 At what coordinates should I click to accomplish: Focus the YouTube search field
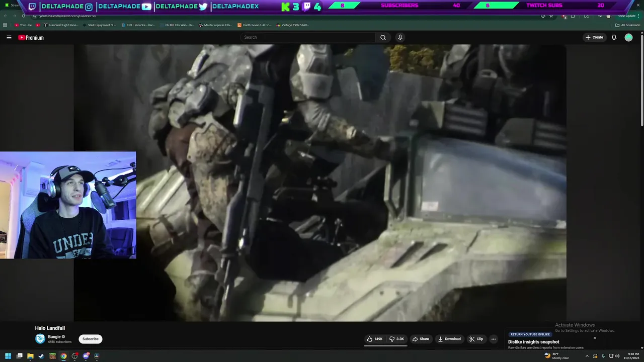click(x=308, y=38)
